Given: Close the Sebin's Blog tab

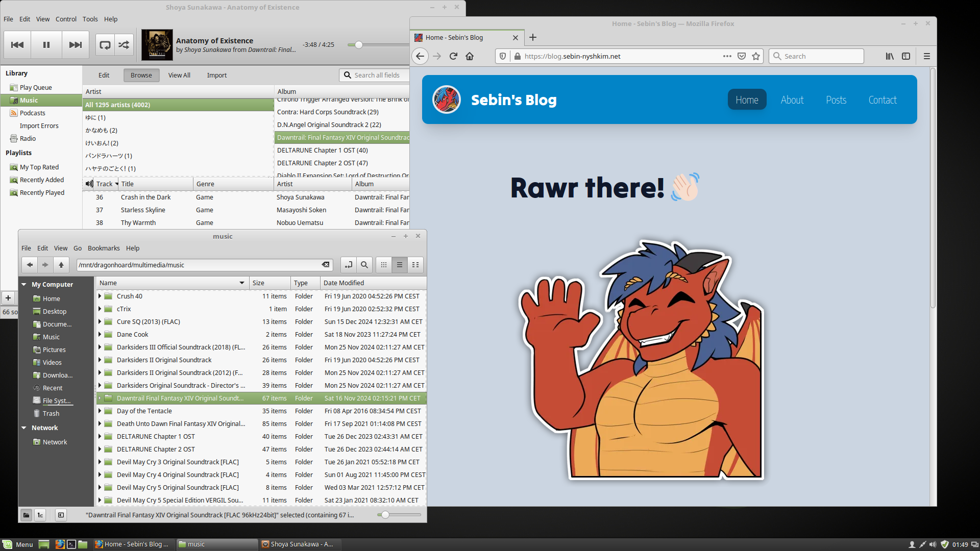Looking at the screenshot, I should click(x=516, y=38).
